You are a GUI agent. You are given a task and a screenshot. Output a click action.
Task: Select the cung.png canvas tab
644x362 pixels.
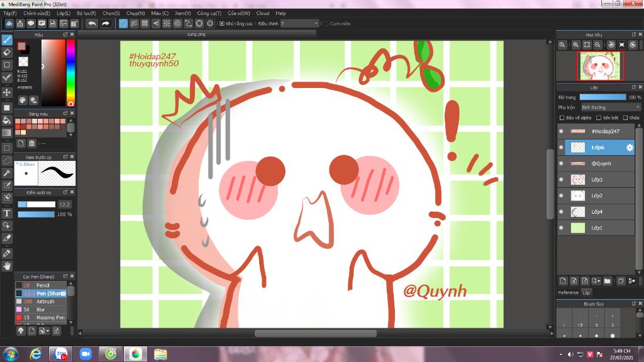coord(196,35)
